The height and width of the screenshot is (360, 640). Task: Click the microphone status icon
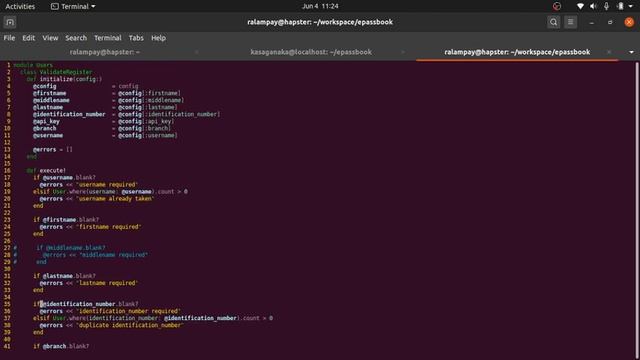607,6
